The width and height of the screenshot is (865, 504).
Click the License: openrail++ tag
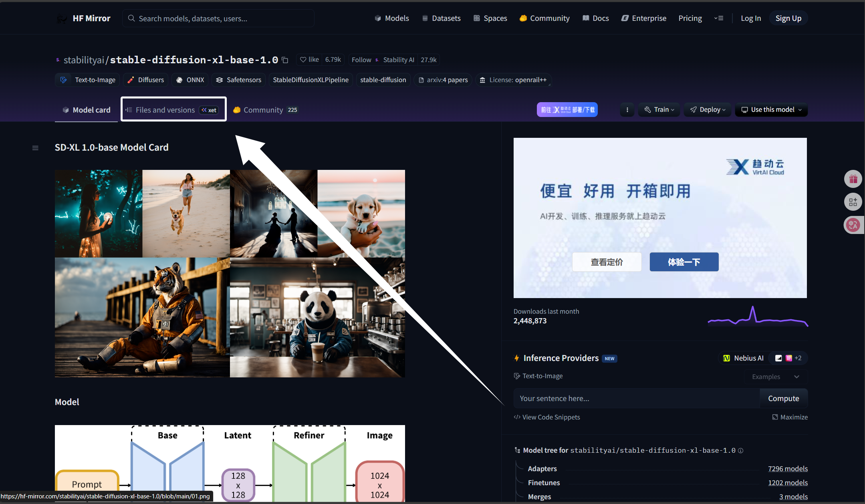pyautogui.click(x=513, y=80)
